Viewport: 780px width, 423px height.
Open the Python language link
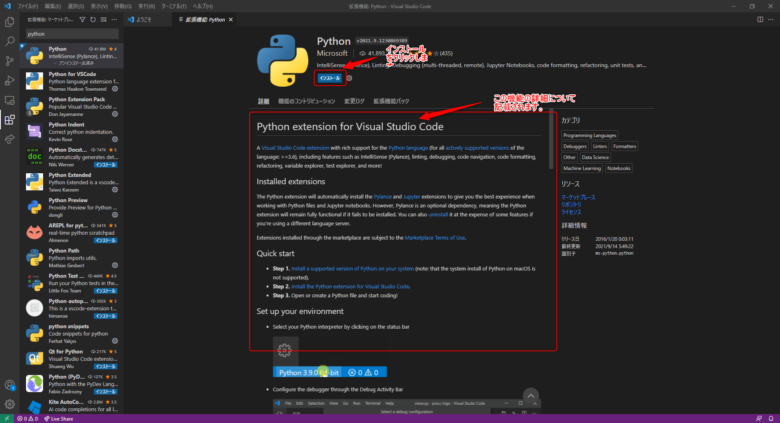408,148
